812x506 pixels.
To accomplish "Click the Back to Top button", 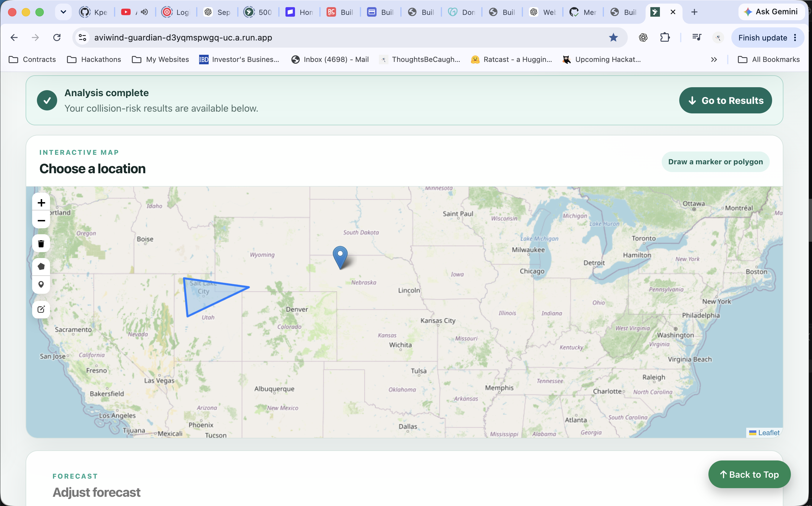I will coord(749,474).
